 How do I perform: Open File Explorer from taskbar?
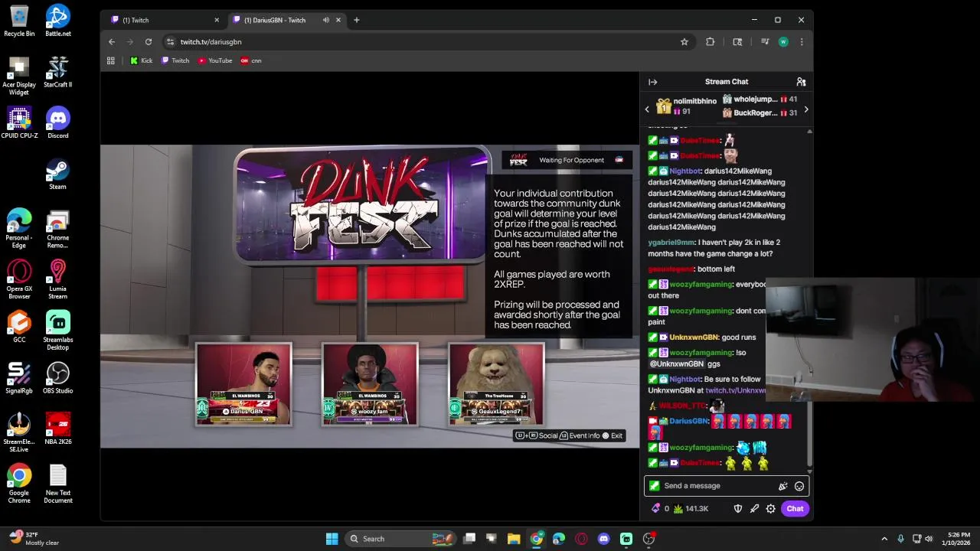514,539
